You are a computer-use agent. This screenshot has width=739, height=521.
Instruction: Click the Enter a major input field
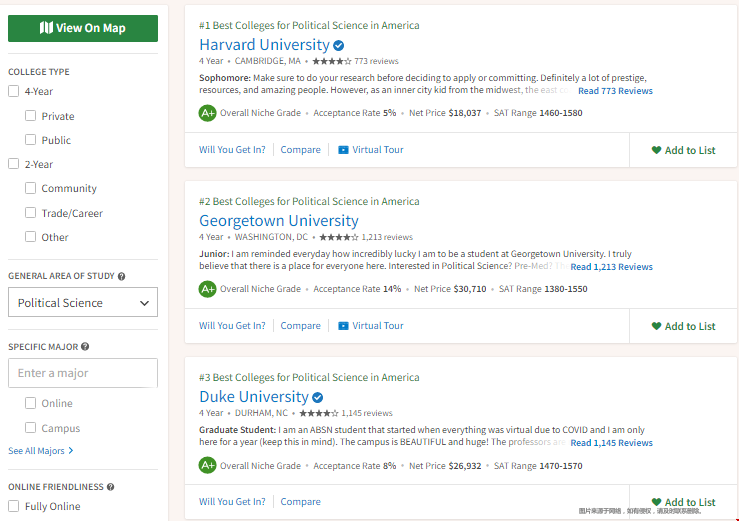[x=83, y=373]
